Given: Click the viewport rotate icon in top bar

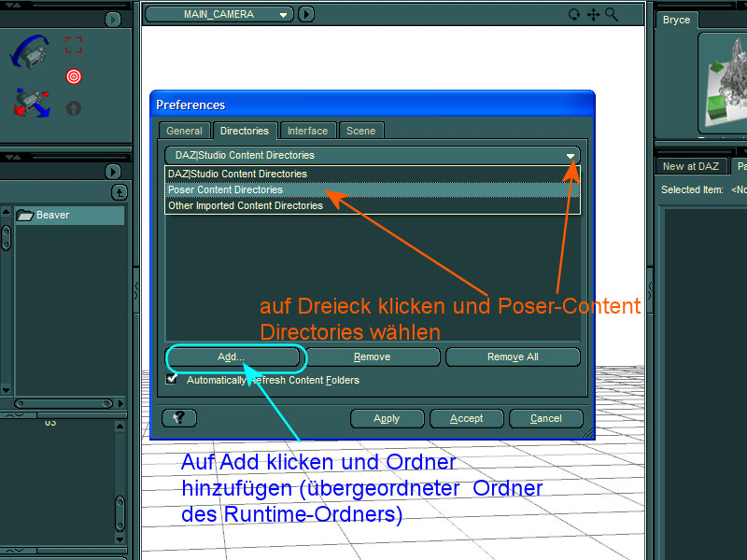Looking at the screenshot, I should point(574,15).
